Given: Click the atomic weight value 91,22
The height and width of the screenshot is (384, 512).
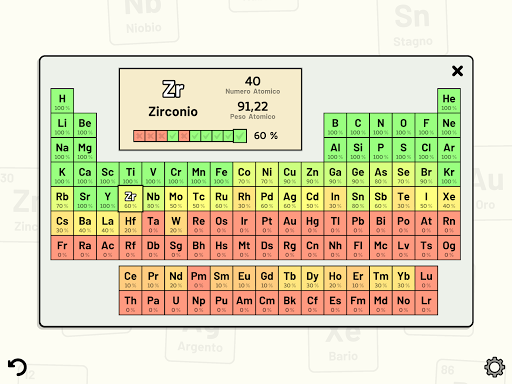Looking at the screenshot, I should click(x=253, y=107).
